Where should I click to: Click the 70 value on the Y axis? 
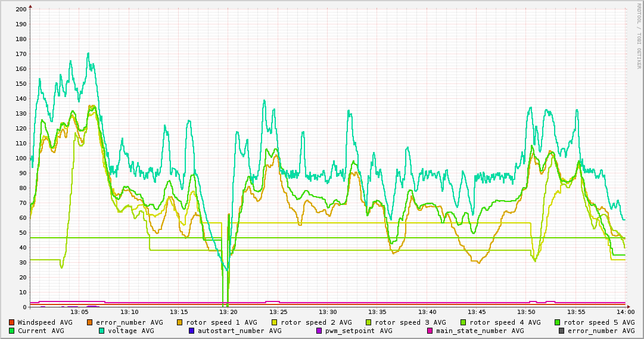[x=23, y=203]
